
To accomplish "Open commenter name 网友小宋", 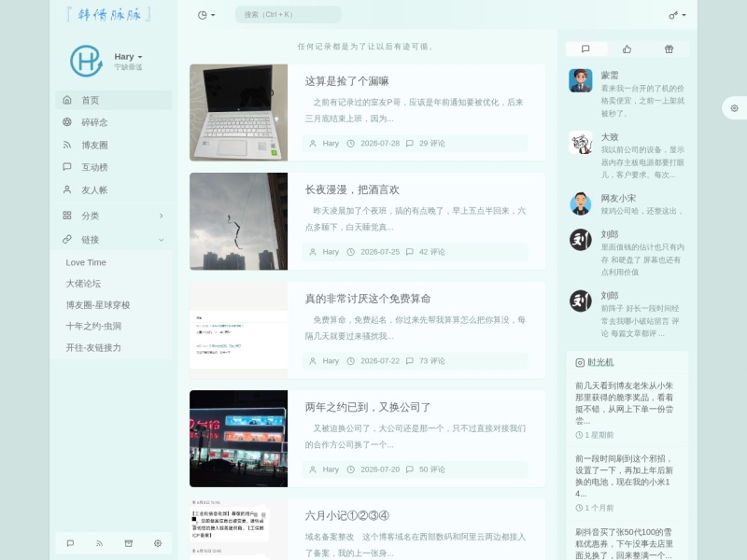I will (618, 198).
